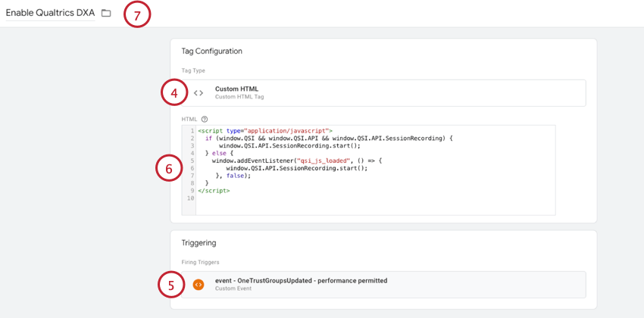
Task: Click the Triggering section heading
Action: 199,243
